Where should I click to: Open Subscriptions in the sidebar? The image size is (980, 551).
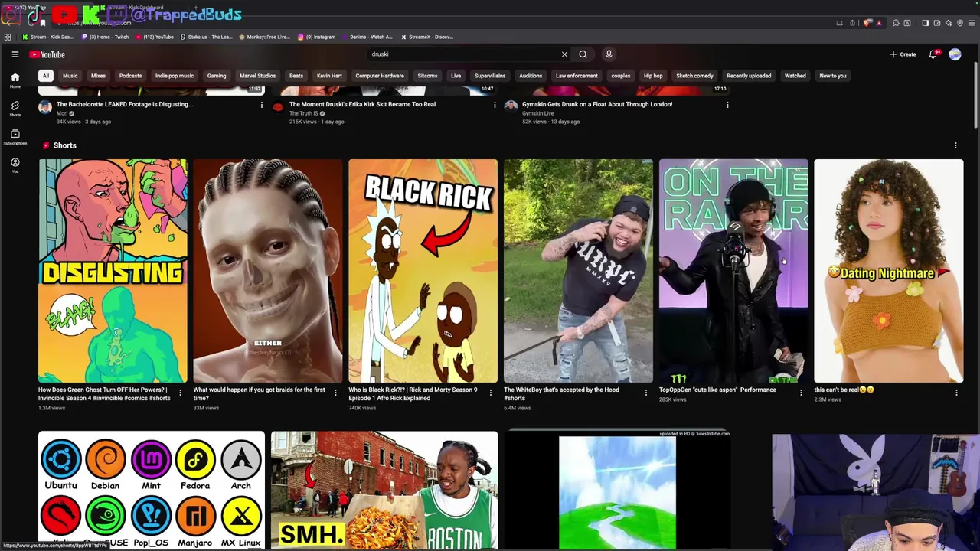coord(15,137)
